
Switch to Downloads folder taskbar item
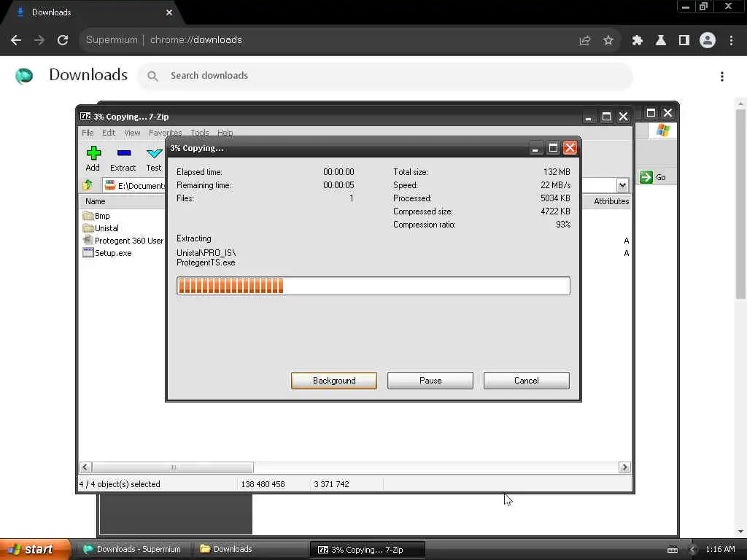249,549
